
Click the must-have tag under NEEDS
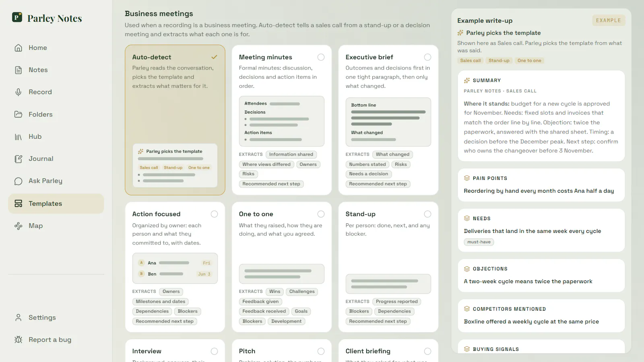click(x=479, y=242)
